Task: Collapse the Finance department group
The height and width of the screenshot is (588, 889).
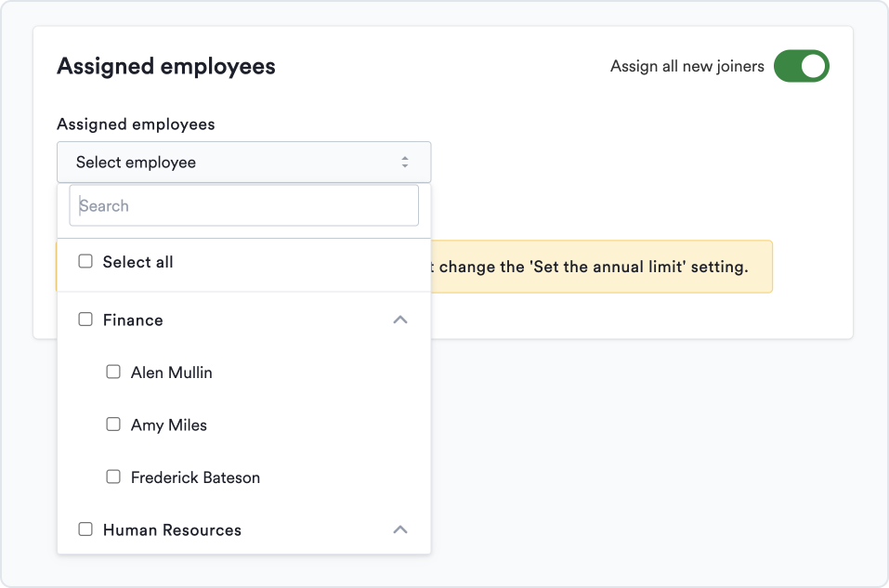Action: 400,319
